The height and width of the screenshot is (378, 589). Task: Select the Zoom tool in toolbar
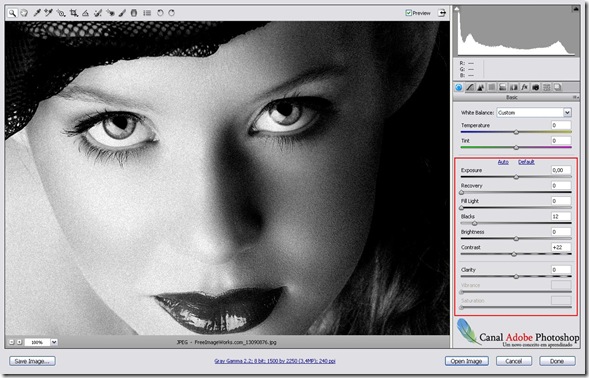tap(12, 13)
